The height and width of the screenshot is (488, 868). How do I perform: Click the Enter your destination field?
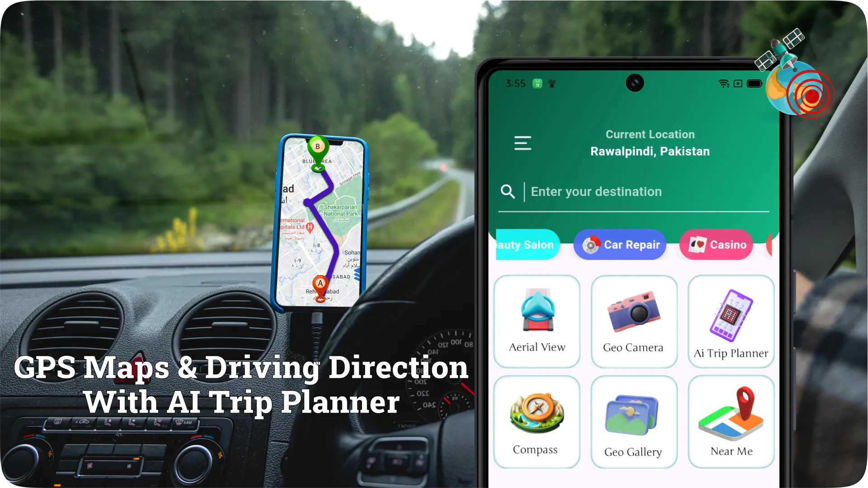pyautogui.click(x=635, y=191)
